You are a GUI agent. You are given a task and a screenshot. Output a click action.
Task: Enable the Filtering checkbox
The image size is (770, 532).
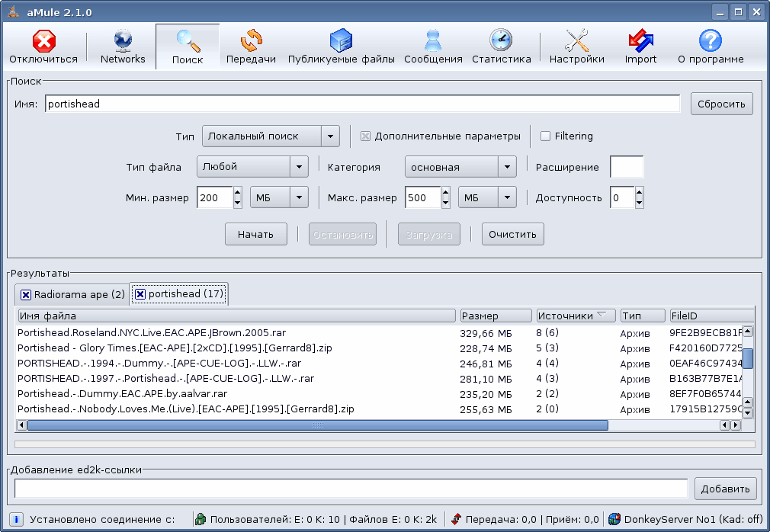pyautogui.click(x=546, y=136)
